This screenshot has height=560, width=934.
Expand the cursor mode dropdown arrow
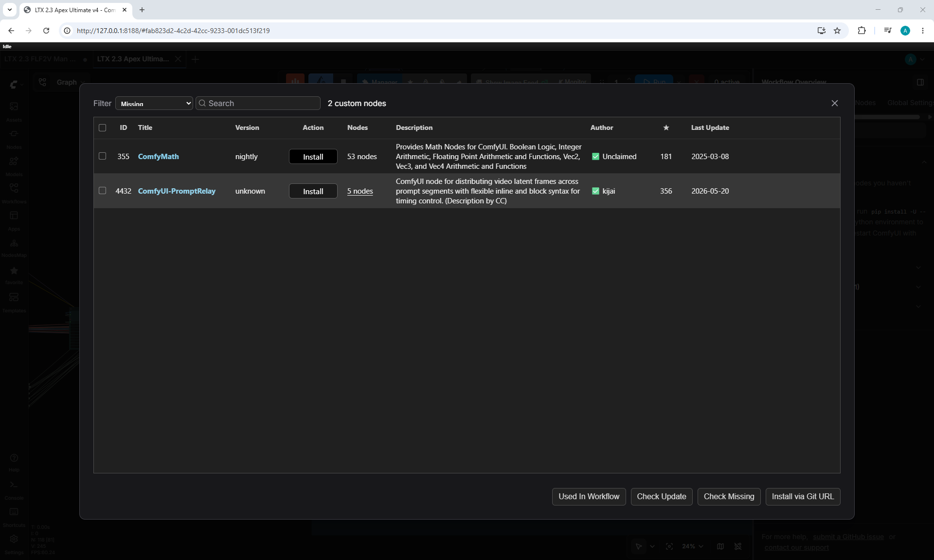(652, 546)
